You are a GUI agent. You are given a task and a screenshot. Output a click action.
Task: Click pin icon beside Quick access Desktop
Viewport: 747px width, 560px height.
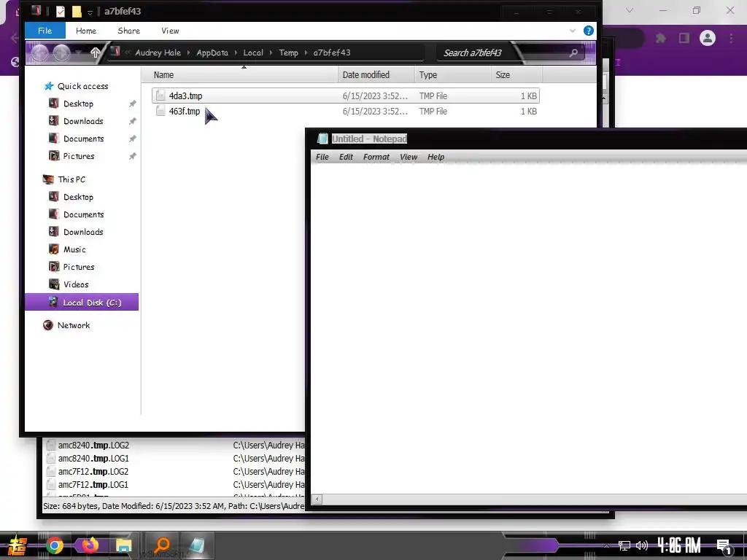[x=133, y=104]
